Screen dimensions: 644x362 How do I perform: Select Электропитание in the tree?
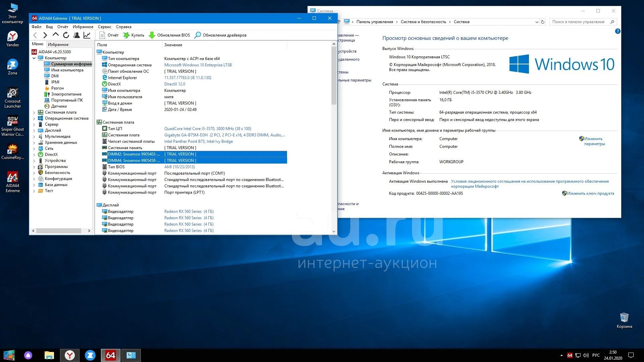[x=66, y=94]
